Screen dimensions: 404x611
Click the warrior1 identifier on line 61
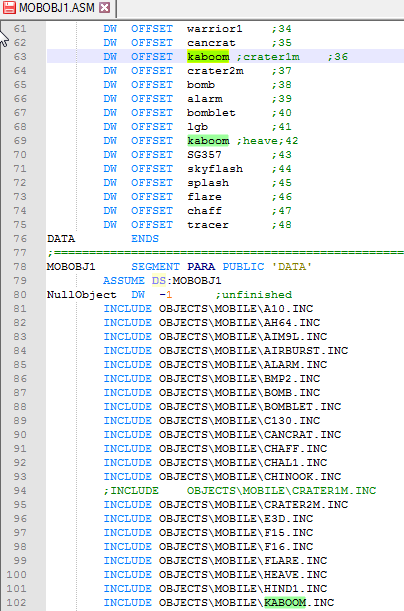click(x=215, y=29)
